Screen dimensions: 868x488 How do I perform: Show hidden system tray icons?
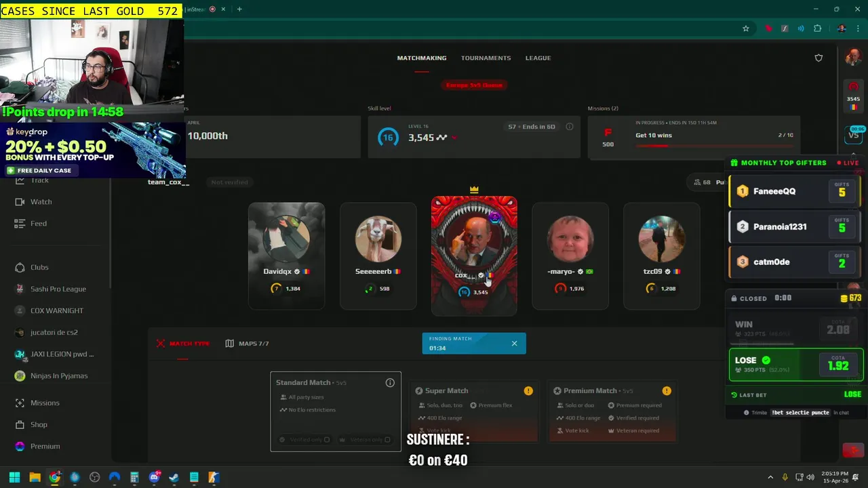(x=770, y=477)
